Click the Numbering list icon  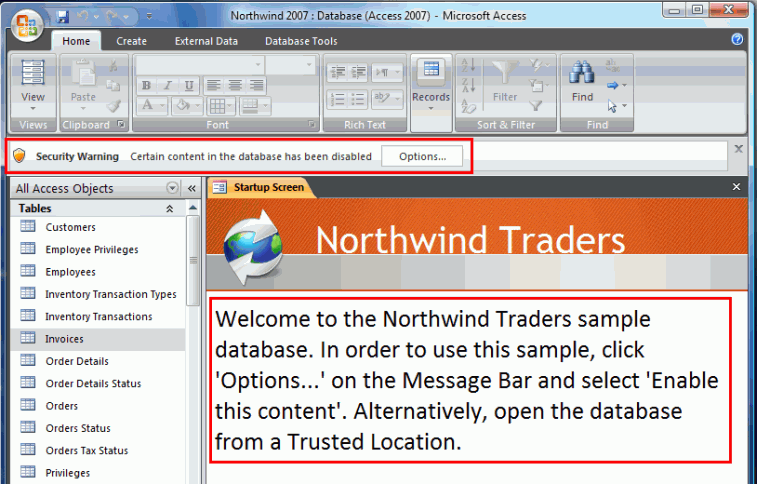click(337, 99)
